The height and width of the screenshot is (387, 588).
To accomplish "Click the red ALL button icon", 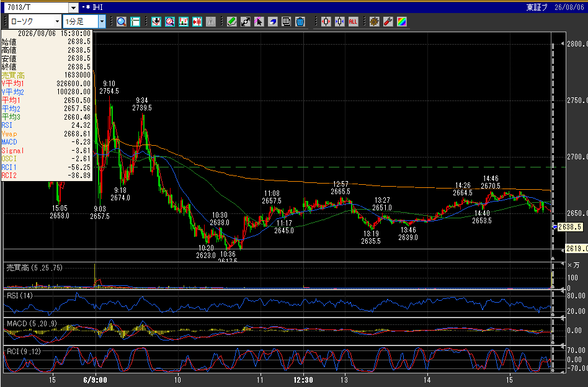I will click(x=353, y=22).
